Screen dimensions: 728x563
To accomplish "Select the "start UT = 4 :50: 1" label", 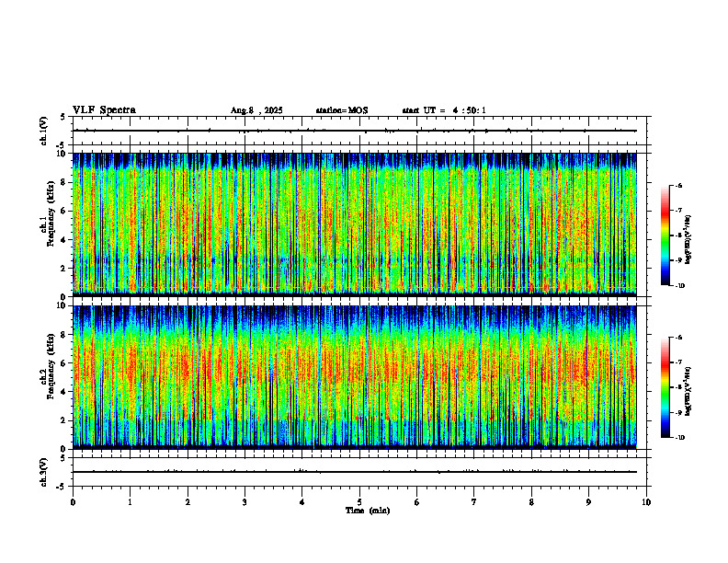I will click(444, 110).
